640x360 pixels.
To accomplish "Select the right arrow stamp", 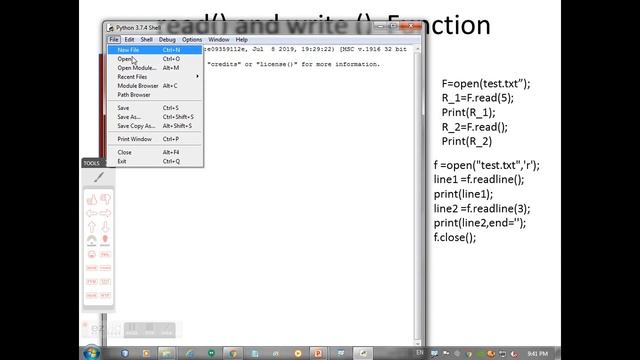I will coord(106,213).
